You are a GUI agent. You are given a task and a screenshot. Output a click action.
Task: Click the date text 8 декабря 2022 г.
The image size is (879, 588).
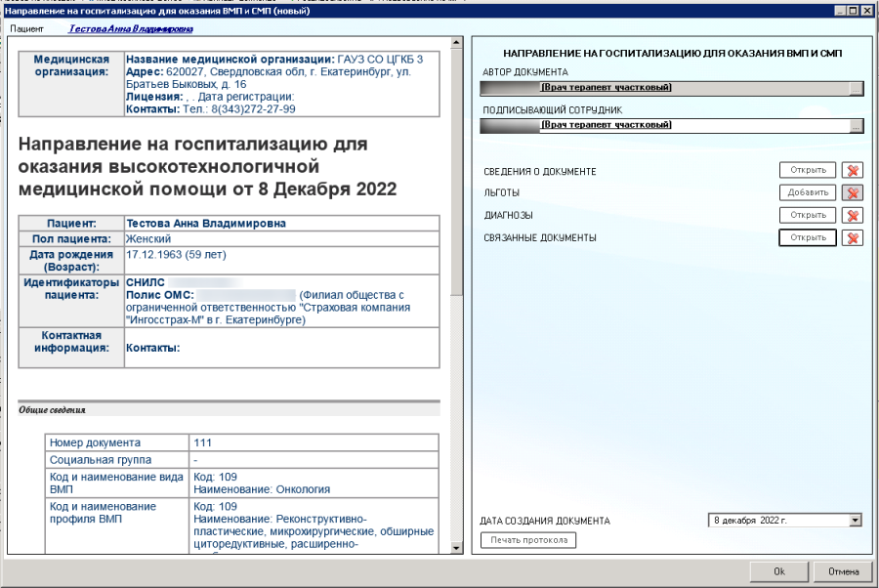[750, 521]
